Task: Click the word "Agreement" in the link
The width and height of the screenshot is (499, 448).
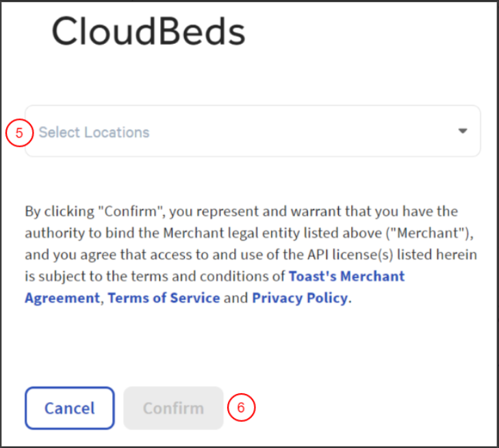Action: coord(62,298)
